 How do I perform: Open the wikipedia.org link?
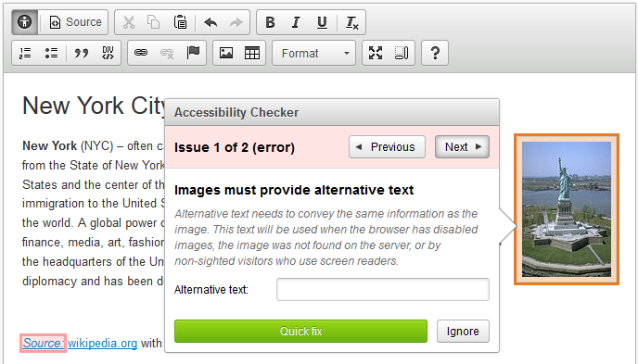point(103,344)
